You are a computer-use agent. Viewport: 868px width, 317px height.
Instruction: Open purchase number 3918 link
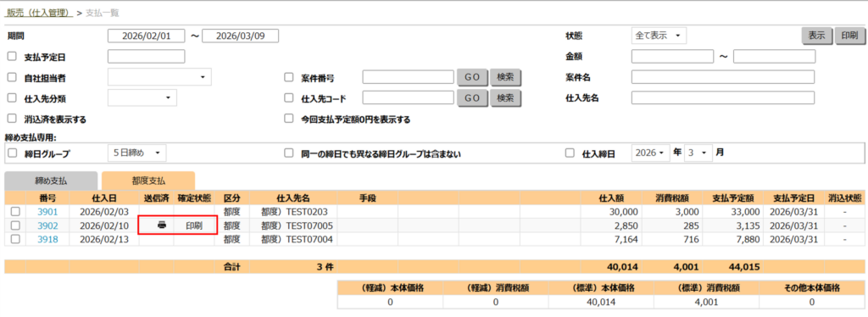tap(47, 239)
